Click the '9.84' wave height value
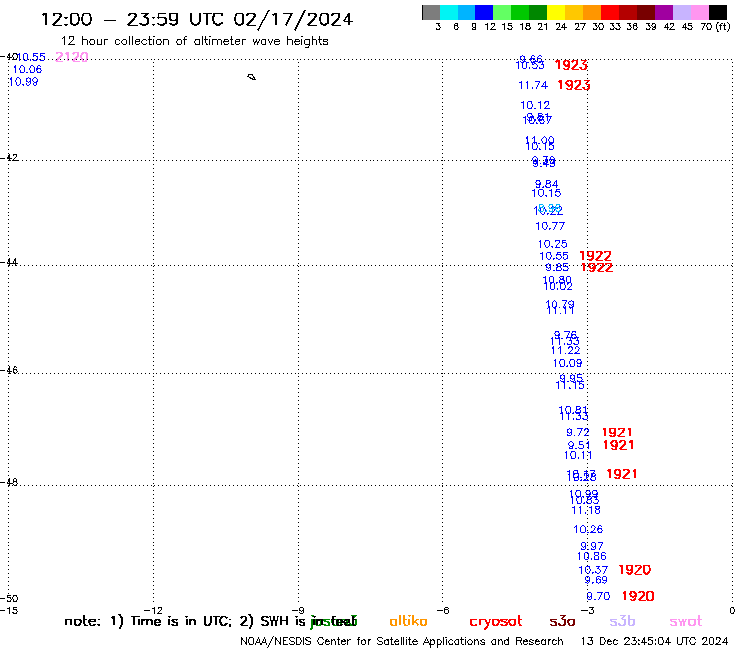The width and height of the screenshot is (740, 650). [x=547, y=184]
